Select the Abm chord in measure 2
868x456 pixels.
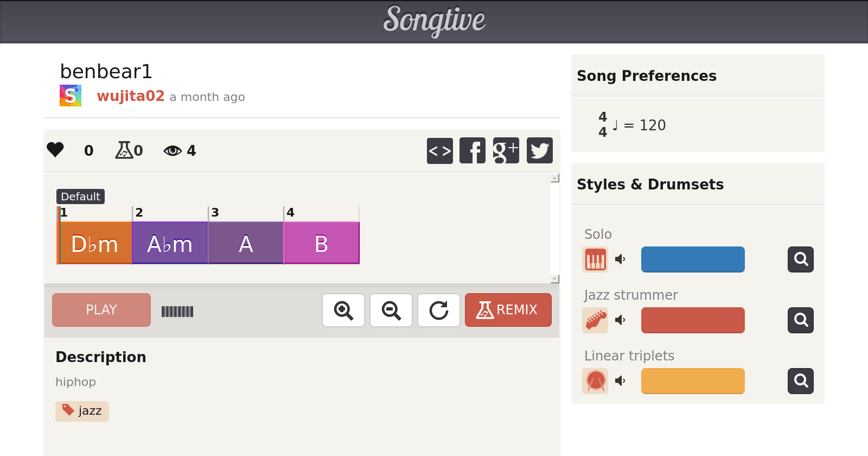pos(170,244)
